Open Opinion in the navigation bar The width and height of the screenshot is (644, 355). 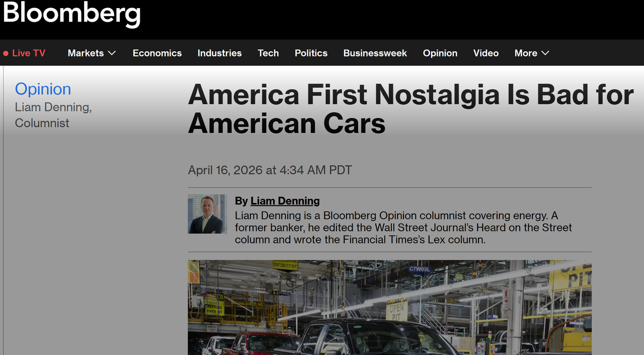(440, 53)
